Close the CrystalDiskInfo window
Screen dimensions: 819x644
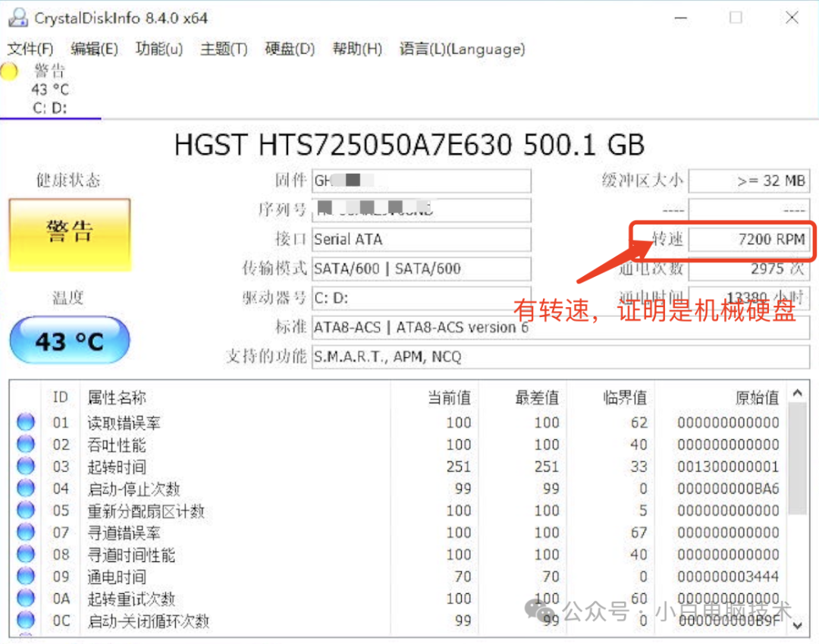click(792, 17)
